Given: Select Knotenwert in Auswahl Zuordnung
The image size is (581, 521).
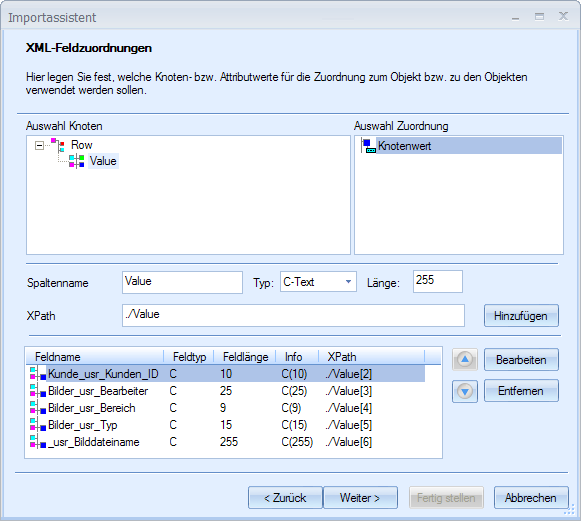Looking at the screenshot, I should point(404,146).
